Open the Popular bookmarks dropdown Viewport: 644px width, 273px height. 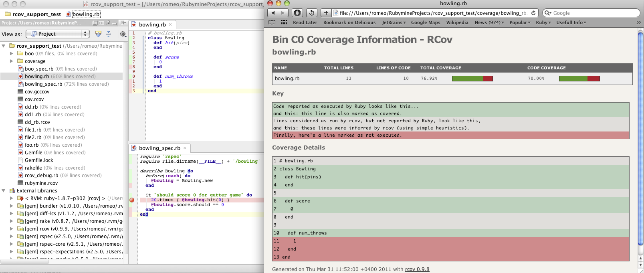(x=520, y=22)
